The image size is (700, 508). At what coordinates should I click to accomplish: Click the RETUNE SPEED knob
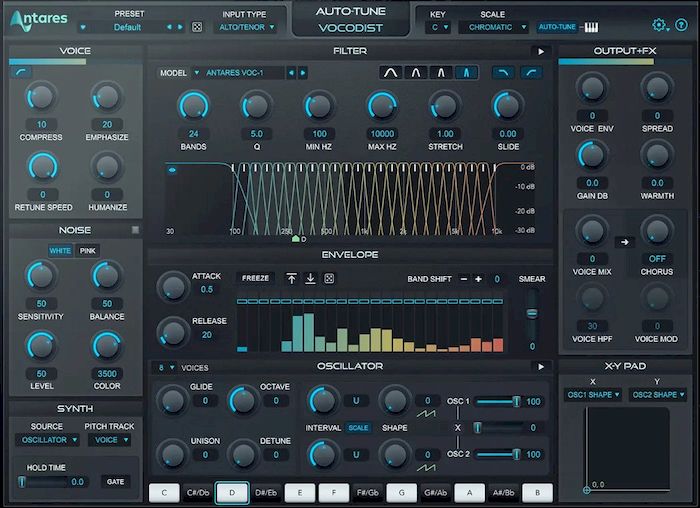(43, 168)
